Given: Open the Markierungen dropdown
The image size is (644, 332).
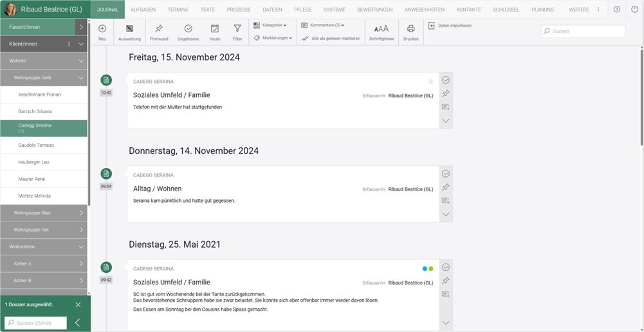Looking at the screenshot, I should point(273,39).
